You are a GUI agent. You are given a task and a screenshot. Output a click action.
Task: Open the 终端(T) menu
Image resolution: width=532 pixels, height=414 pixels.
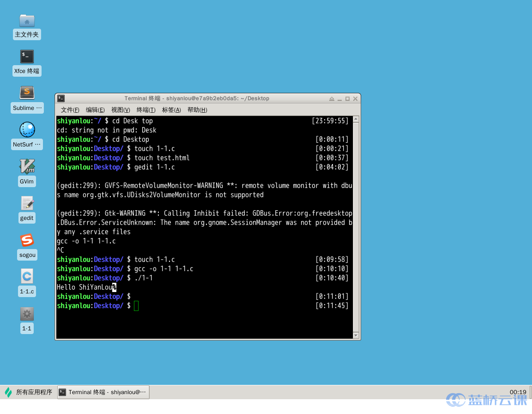pos(146,110)
